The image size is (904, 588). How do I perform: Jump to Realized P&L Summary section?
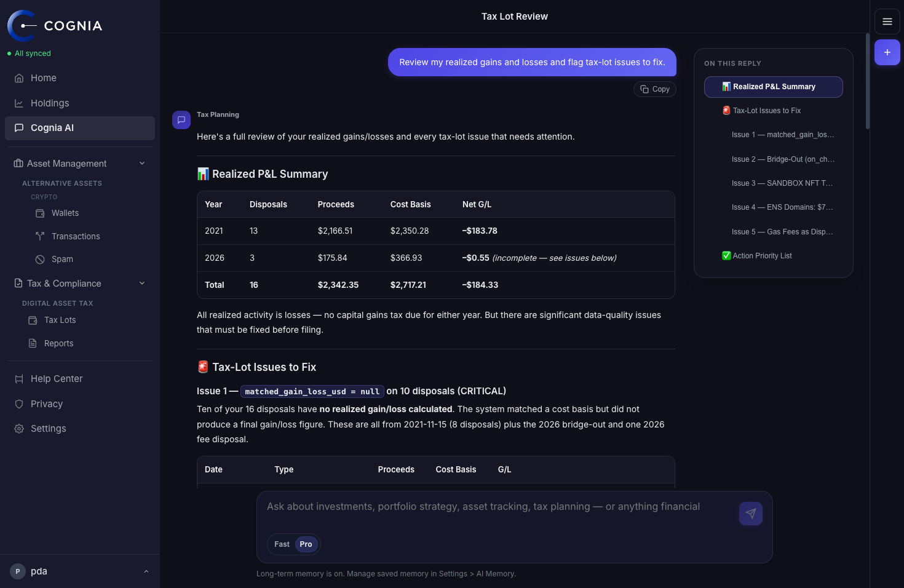pyautogui.click(x=774, y=87)
